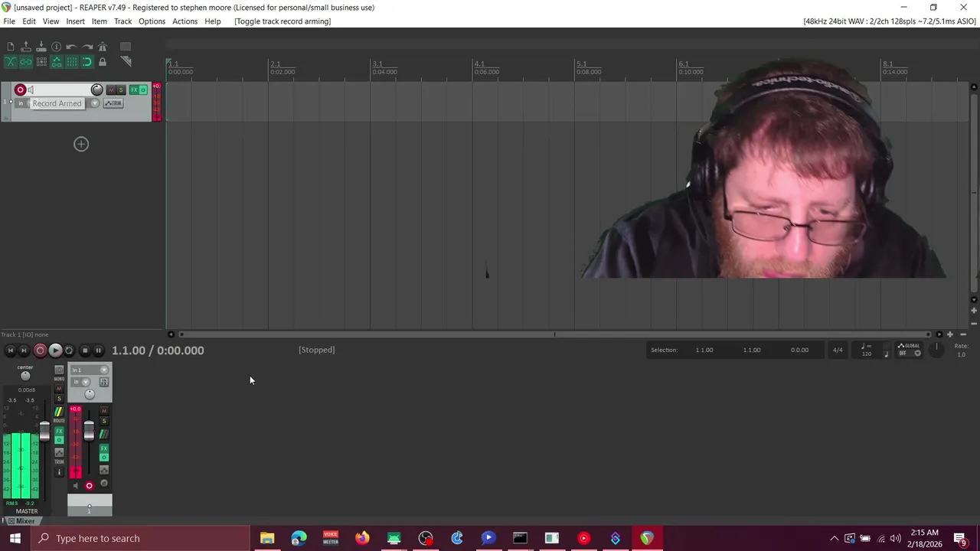Open mixer Track 1 'In 1' input dropdown
Viewport: 980px width, 551px height.
click(x=90, y=370)
